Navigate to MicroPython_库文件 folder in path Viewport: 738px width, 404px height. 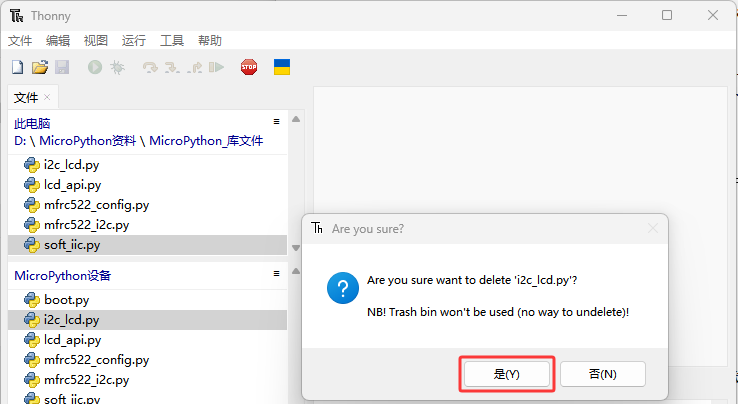click(x=206, y=141)
